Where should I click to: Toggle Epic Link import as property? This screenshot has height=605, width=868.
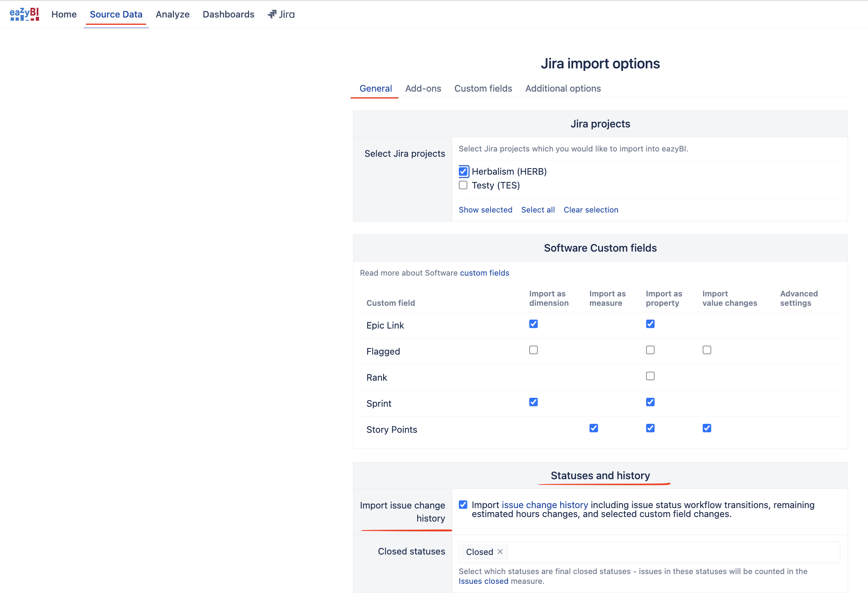click(650, 324)
